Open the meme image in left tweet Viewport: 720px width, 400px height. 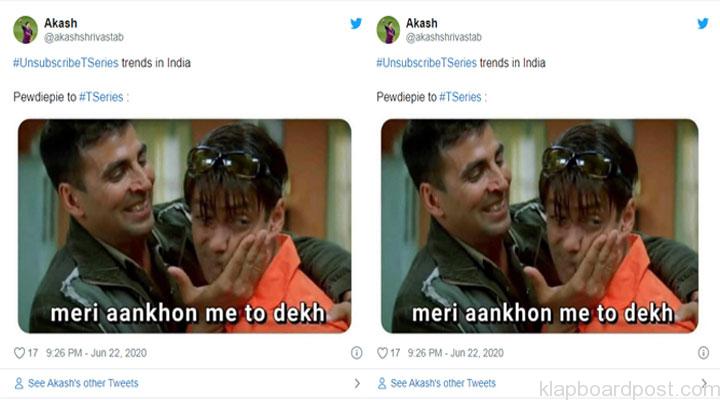click(185, 226)
